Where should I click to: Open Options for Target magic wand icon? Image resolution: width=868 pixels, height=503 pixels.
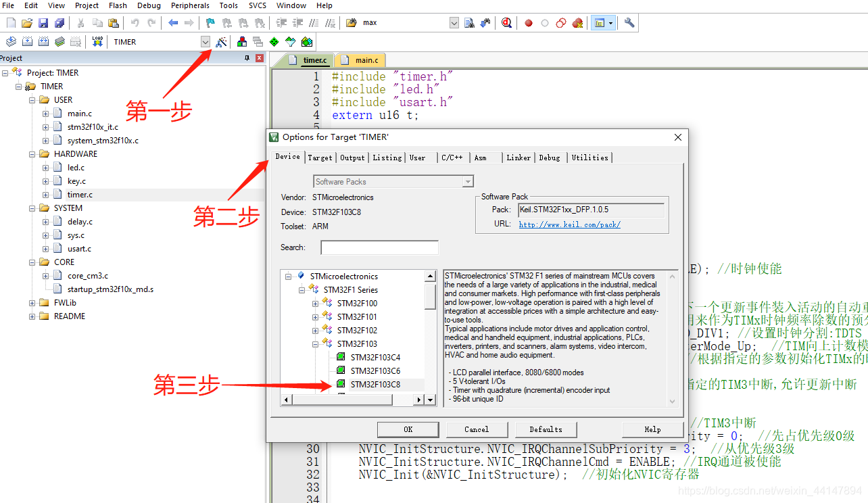tap(221, 42)
